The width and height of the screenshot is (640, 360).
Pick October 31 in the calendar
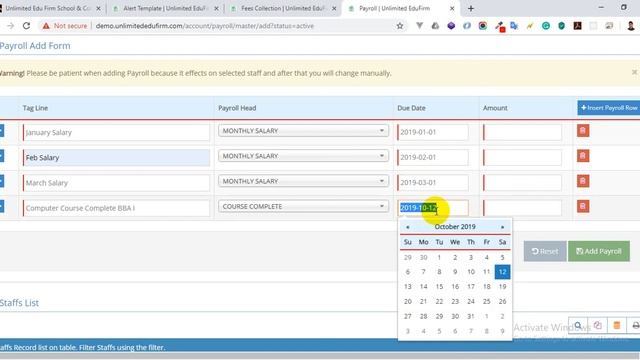tap(471, 316)
